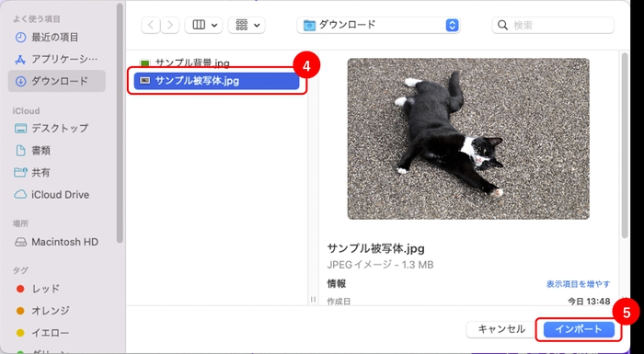
Task: Click the 検索 search field
Action: point(553,25)
